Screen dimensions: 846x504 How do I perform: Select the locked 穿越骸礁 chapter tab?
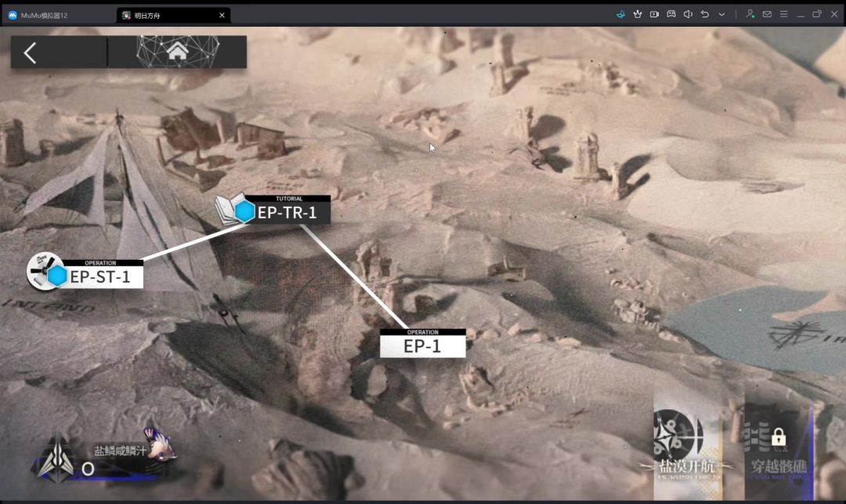pyautogui.click(x=779, y=448)
